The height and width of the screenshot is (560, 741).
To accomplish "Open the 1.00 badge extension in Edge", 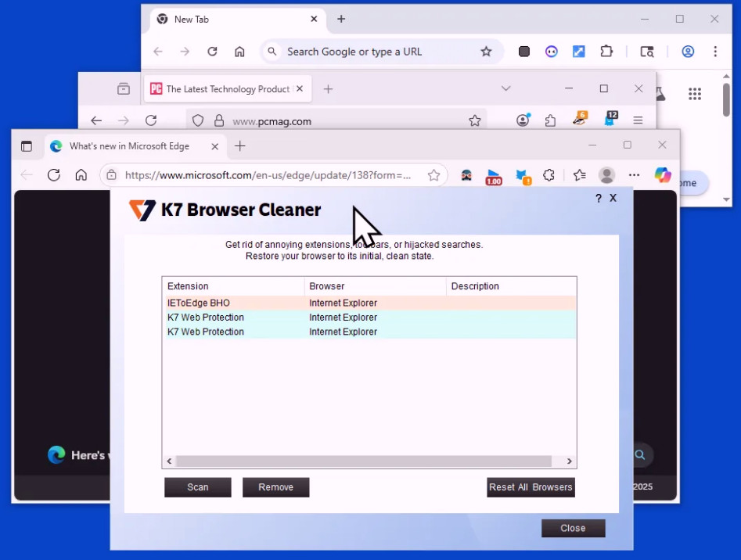I will (x=494, y=177).
